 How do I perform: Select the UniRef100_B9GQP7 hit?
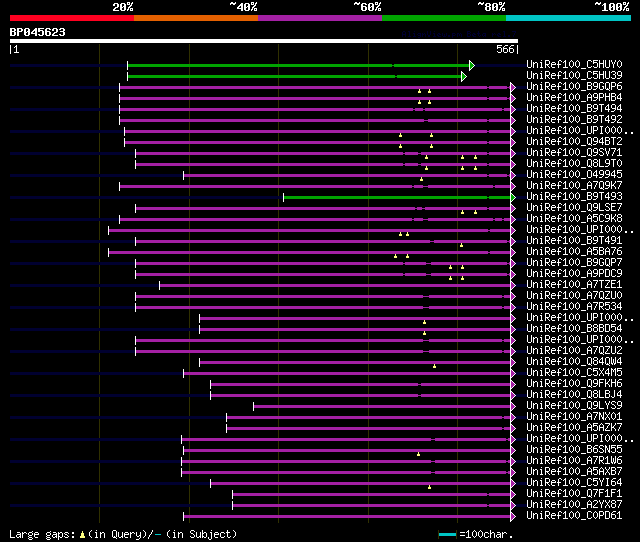(x=574, y=263)
